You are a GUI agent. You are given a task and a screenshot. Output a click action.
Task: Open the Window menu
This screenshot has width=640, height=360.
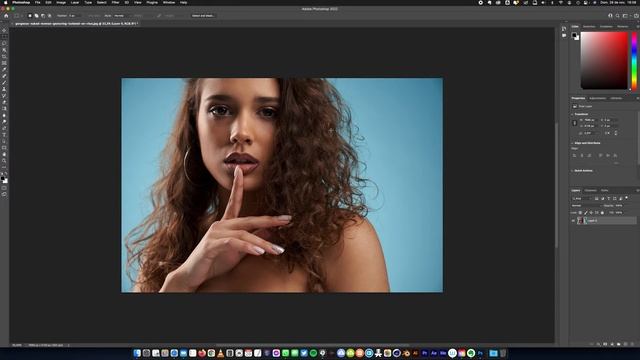[169, 2]
